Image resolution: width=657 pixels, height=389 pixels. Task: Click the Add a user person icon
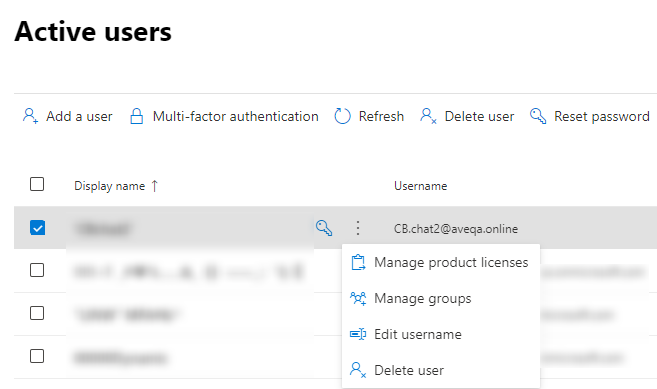point(31,116)
